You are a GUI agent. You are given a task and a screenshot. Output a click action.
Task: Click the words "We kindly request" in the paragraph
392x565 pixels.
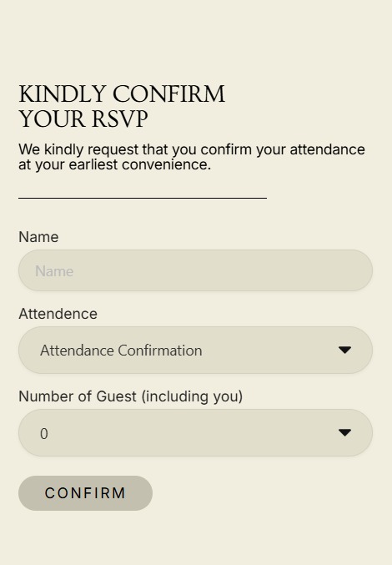(x=78, y=149)
